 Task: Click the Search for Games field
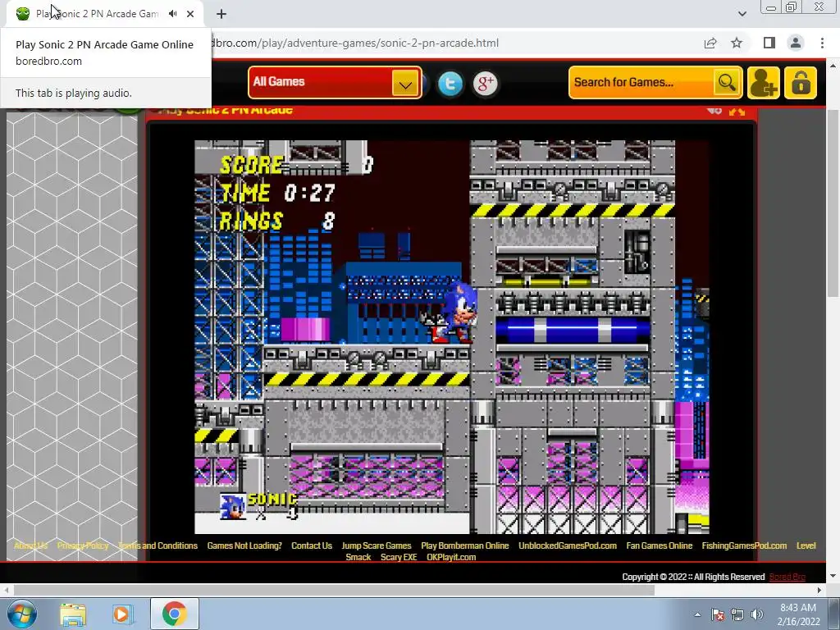[641, 83]
